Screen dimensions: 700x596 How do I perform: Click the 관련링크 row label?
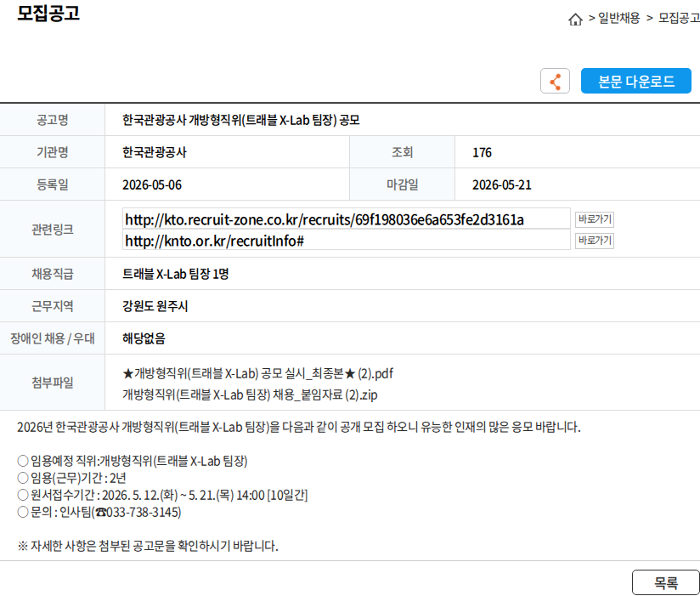point(52,230)
